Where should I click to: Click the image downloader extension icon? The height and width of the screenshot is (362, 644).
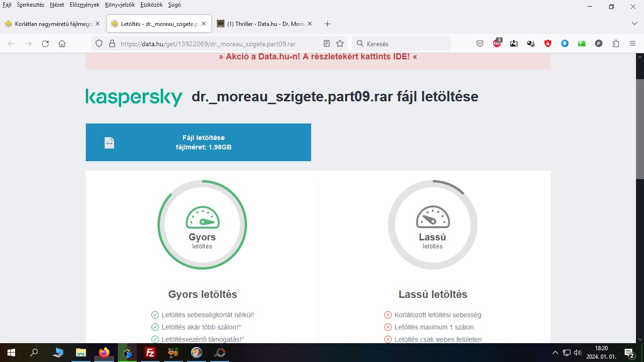pyautogui.click(x=514, y=43)
